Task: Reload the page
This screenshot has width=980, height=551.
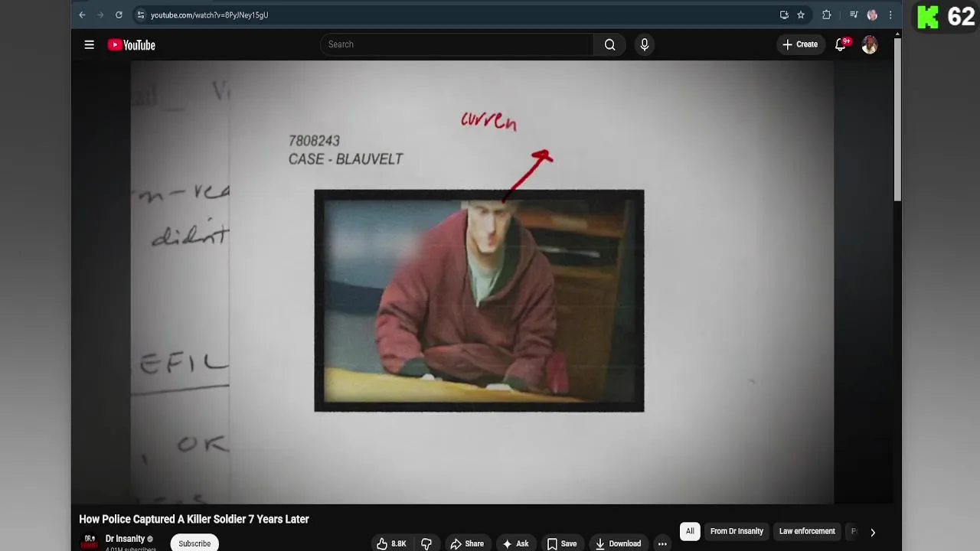Action: coord(119,15)
